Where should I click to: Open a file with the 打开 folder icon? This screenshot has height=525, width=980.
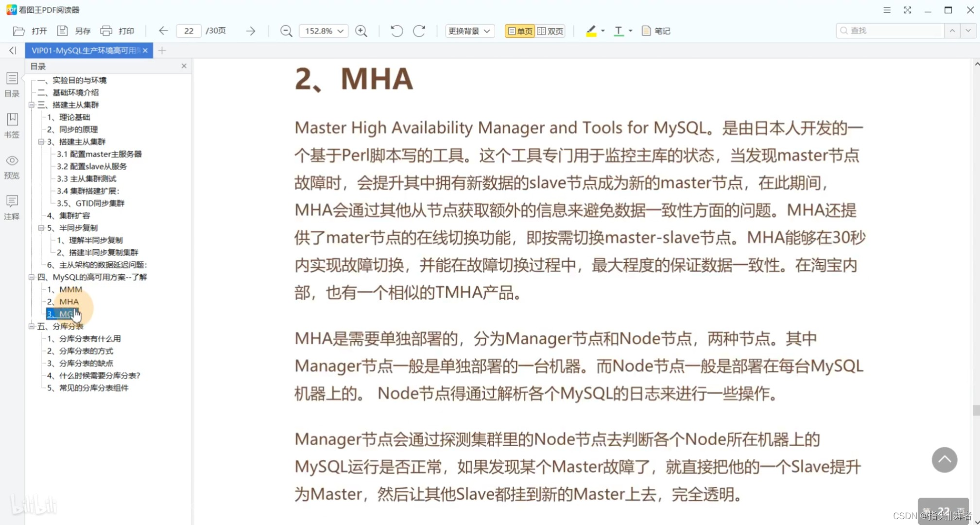point(19,31)
